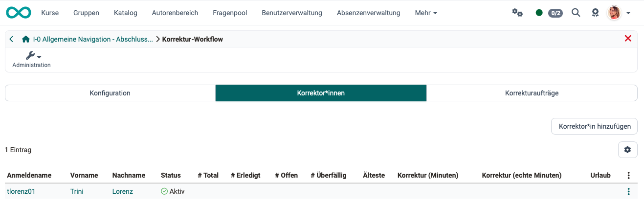Open the 0/2 messages badge
This screenshot has width=644, height=206.
tap(555, 13)
